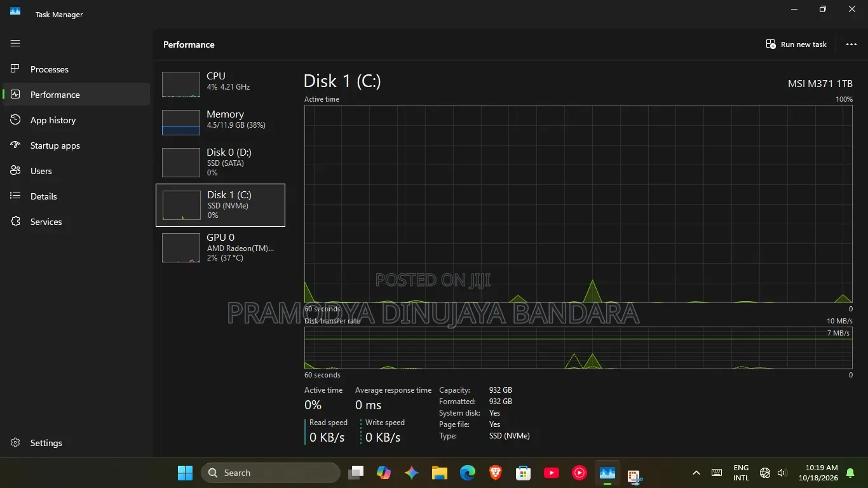Screen dimensions: 868x488
Task: Select Disk 0 (D:) SSD SATA
Action: [x=220, y=163]
